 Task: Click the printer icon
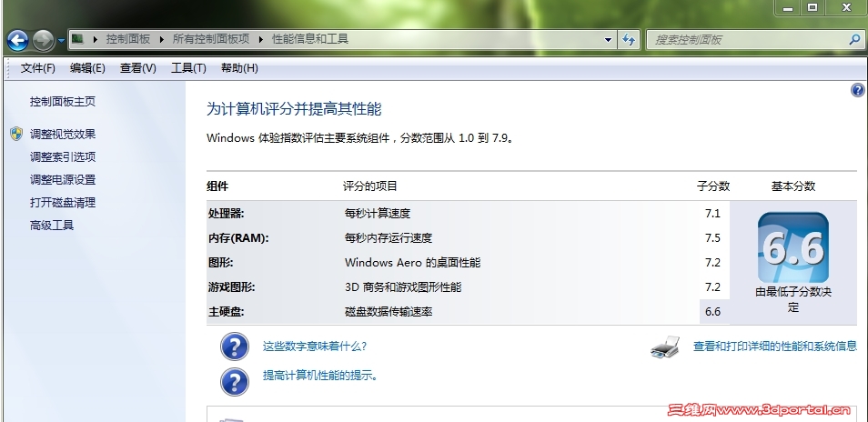pyautogui.click(x=665, y=347)
